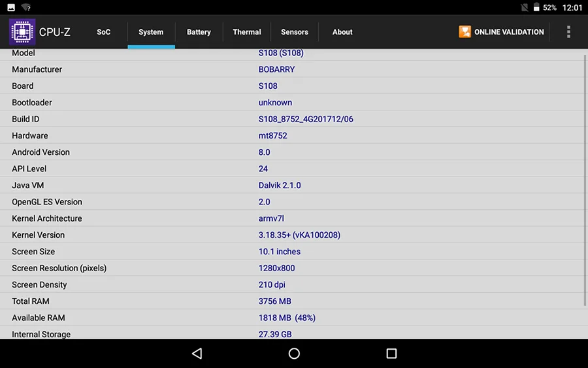Open the three-dot overflow menu
588x368 pixels.
click(568, 32)
